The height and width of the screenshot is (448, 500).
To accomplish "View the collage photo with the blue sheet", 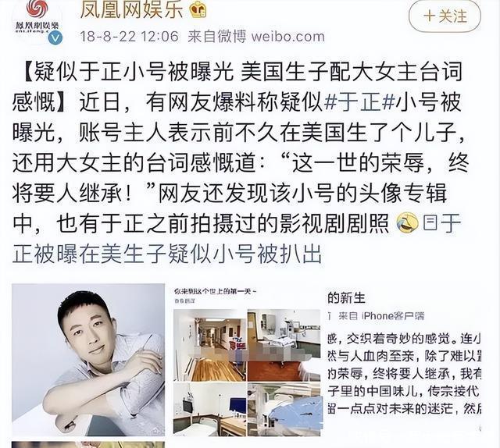I will pyautogui.click(x=284, y=410).
